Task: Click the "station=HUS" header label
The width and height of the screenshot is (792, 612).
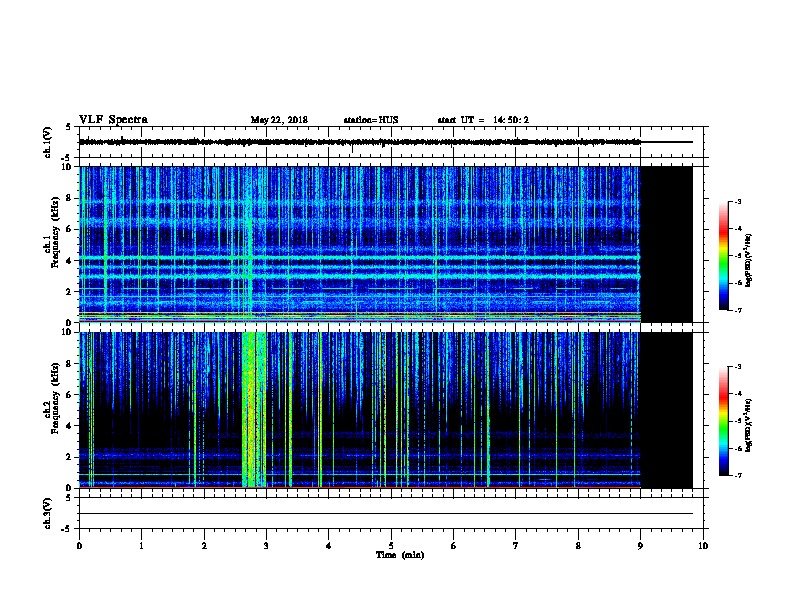Action: click(x=371, y=120)
